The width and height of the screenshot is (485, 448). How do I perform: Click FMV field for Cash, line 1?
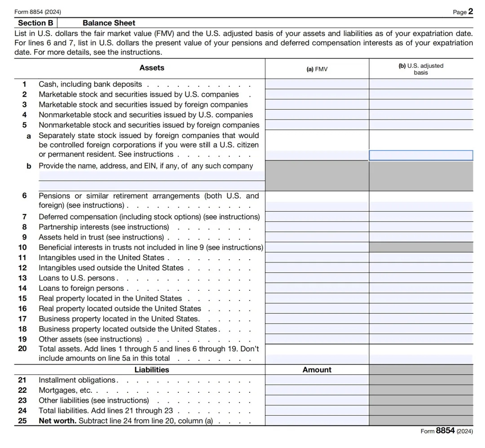click(317, 84)
